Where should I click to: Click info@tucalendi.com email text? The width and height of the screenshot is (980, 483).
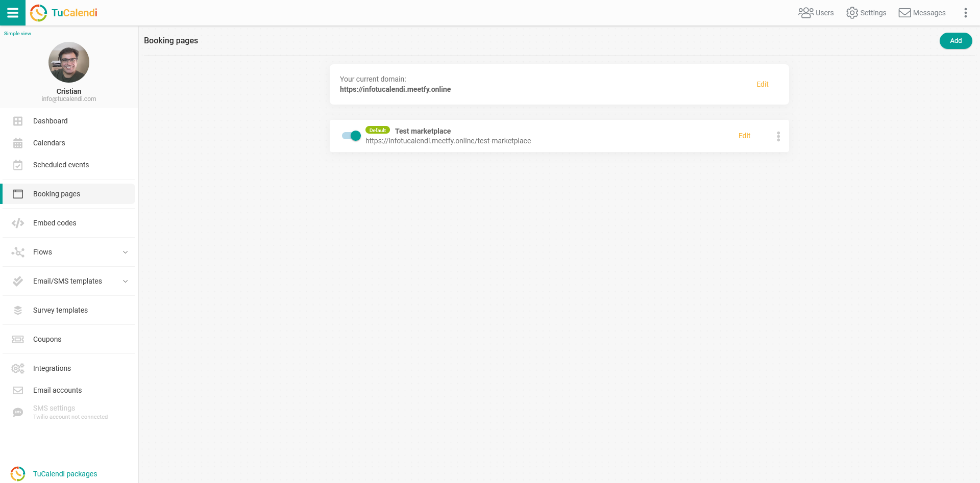point(69,99)
